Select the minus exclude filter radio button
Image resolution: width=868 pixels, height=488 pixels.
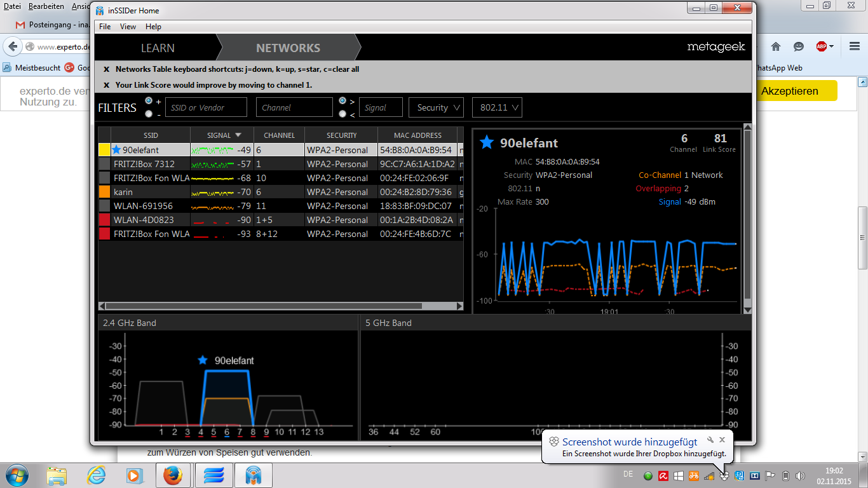[149, 114]
